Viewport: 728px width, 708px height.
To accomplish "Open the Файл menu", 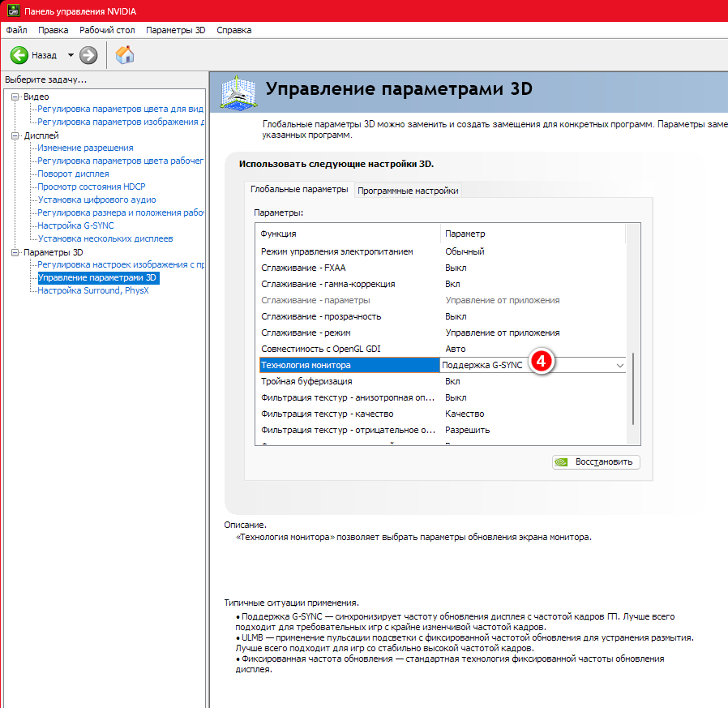I will 16,30.
